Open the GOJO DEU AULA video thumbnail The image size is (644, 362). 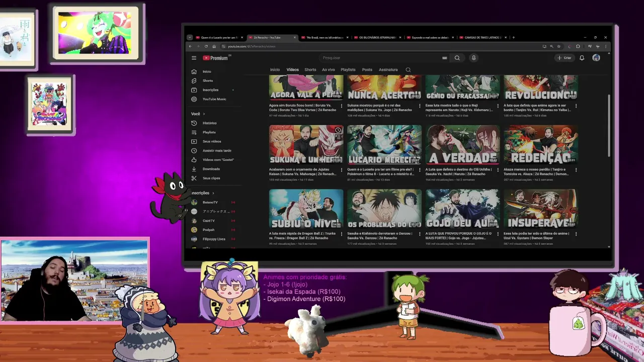tap(462, 209)
